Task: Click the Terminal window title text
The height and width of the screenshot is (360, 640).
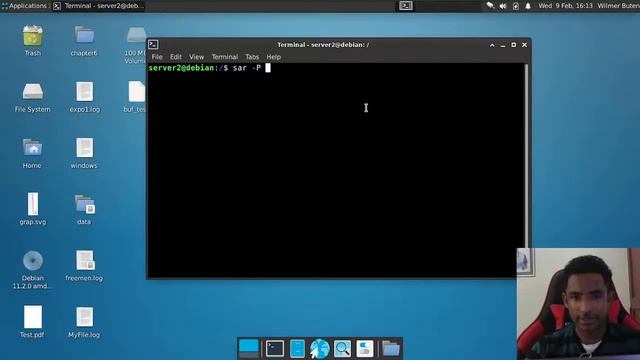Action: (x=323, y=45)
